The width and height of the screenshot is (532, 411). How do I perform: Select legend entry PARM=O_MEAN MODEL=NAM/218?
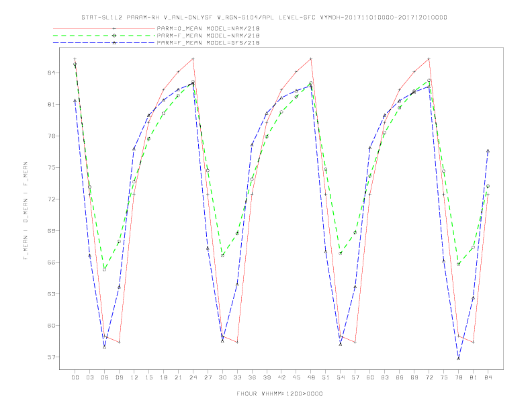208,28
